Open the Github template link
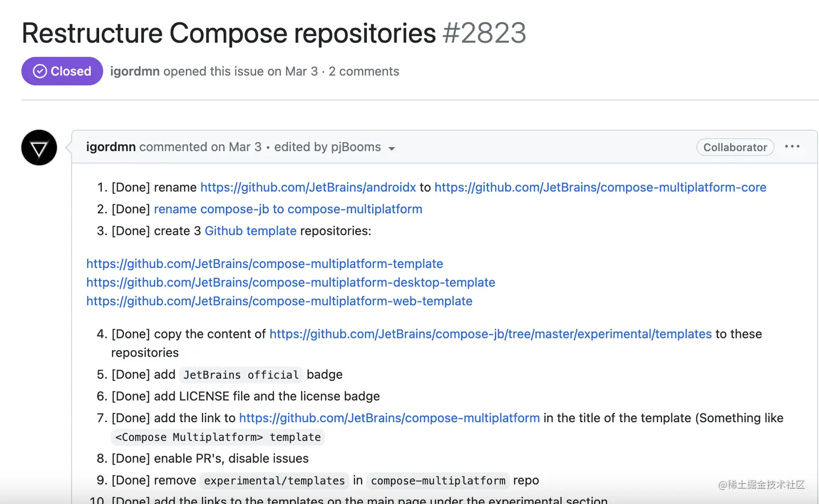The height and width of the screenshot is (504, 819). pos(251,231)
